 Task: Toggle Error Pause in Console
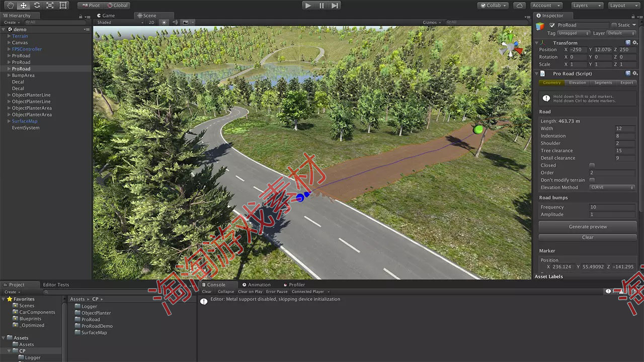[x=277, y=292]
